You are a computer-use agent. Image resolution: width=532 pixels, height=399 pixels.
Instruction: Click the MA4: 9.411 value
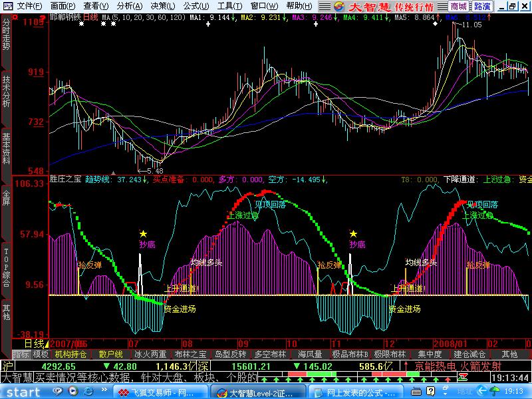tap(366, 17)
